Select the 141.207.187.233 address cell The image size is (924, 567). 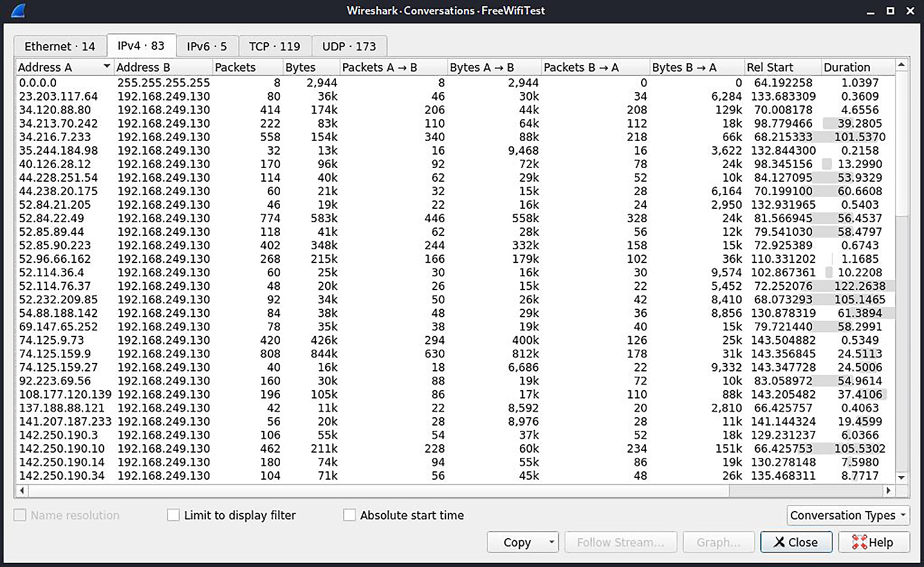tap(65, 421)
